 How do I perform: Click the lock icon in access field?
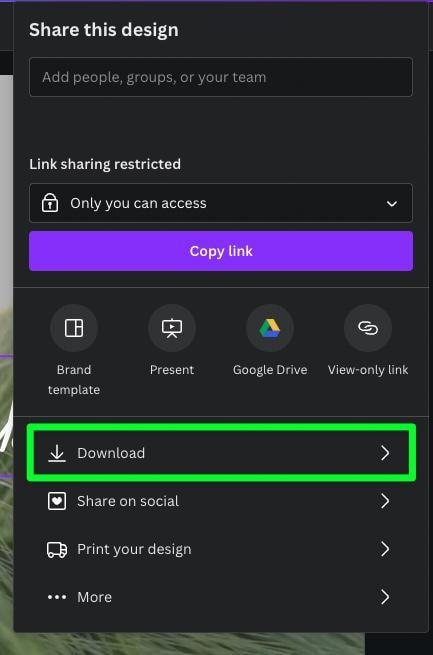[x=50, y=203]
